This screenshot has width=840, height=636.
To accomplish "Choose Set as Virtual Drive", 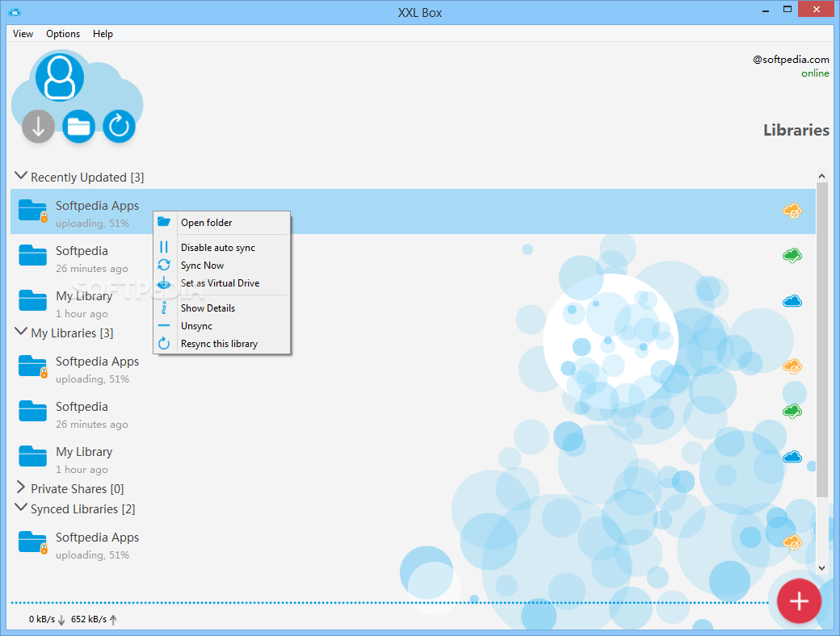I will point(222,282).
